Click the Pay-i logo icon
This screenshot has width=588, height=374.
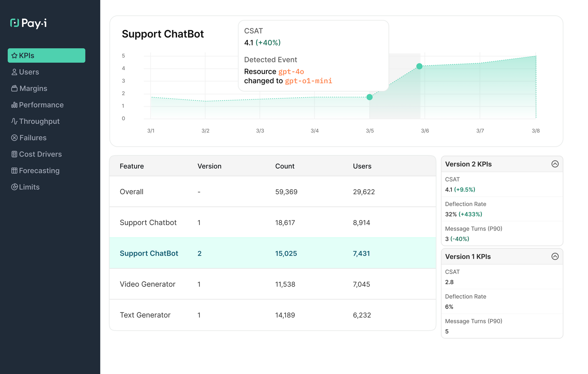pos(15,23)
